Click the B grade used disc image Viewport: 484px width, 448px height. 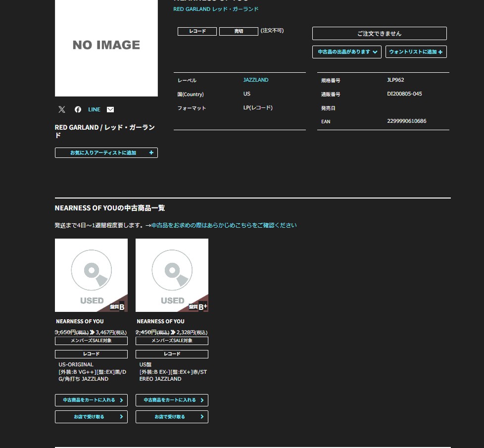[x=91, y=275]
